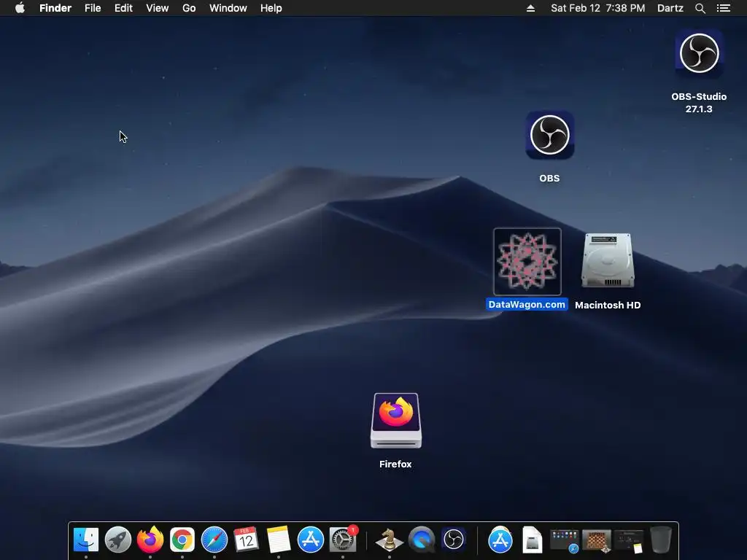Select OBS-Studio 27.1.3 desktop icon
Screen dimensions: 747x560
(x=700, y=53)
